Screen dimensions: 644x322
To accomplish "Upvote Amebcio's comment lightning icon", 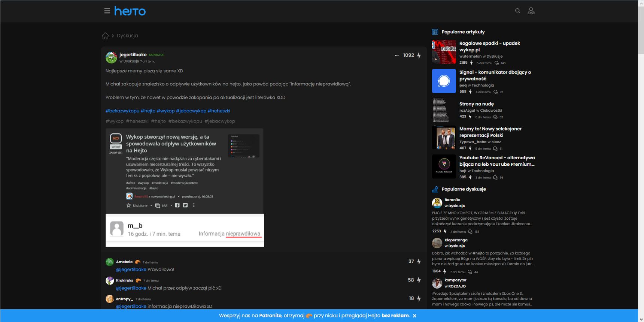I will (x=419, y=262).
